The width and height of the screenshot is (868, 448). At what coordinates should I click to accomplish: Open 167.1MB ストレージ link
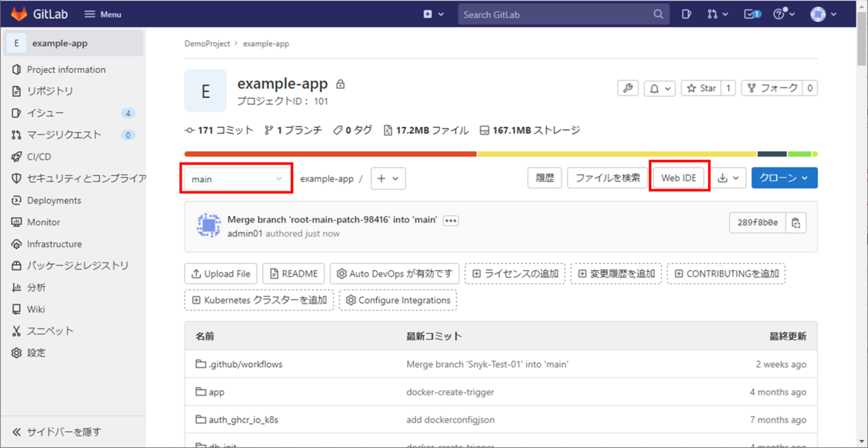pyautogui.click(x=529, y=131)
